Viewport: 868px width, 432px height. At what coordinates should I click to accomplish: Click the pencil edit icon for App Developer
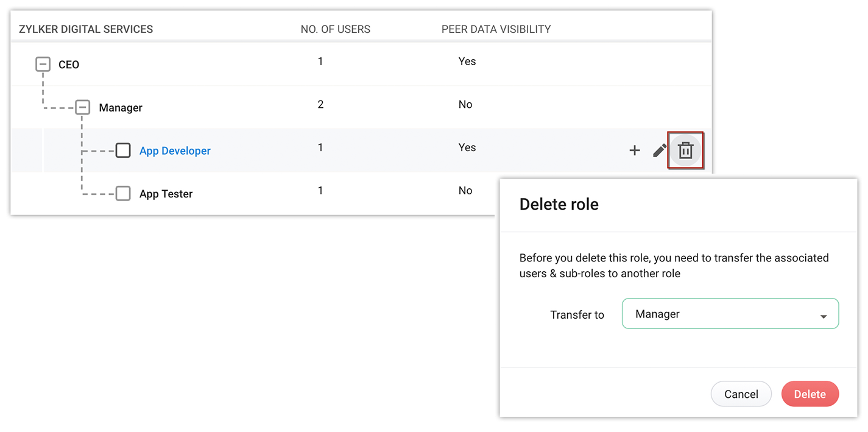click(x=660, y=150)
